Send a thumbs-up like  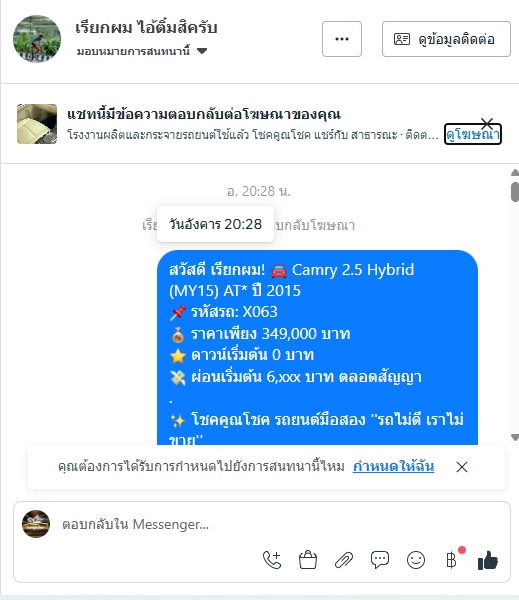(x=488, y=560)
